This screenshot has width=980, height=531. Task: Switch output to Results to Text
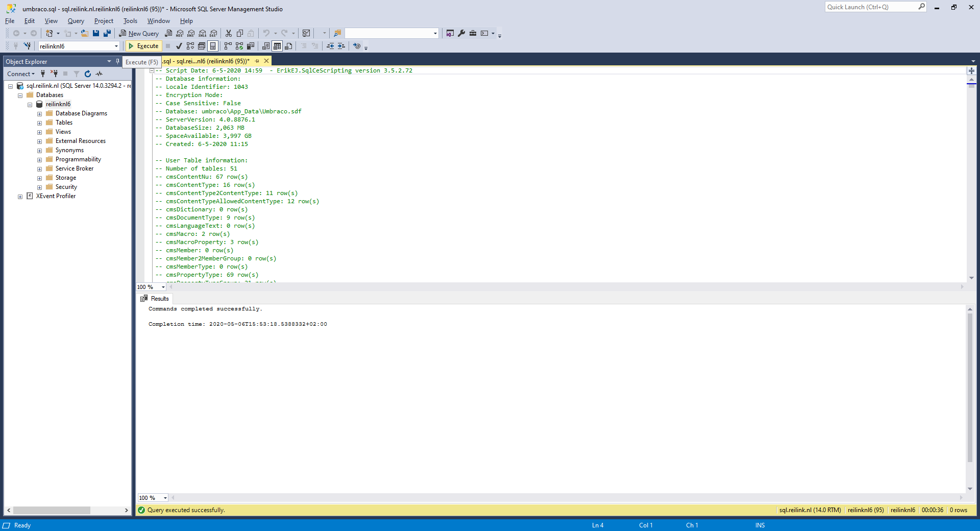[x=266, y=46]
